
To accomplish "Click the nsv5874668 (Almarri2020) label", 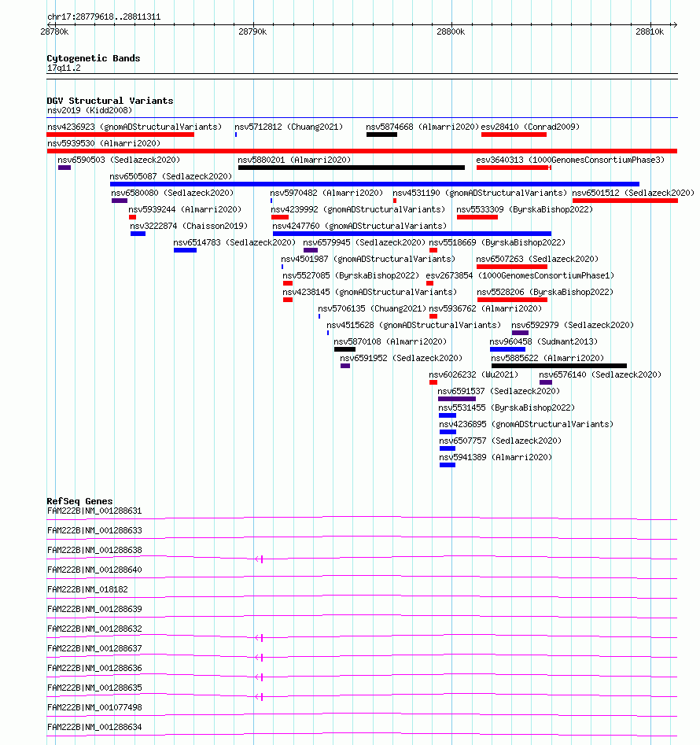I will (422, 127).
